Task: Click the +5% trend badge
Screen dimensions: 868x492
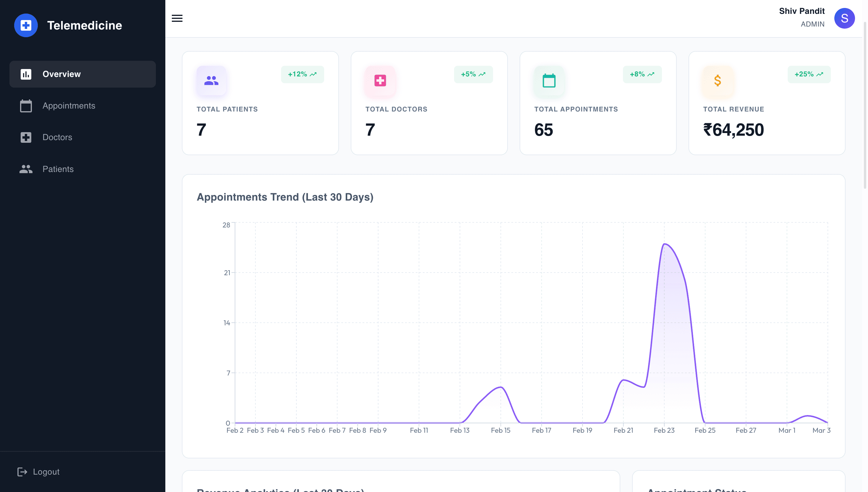Action: point(473,74)
